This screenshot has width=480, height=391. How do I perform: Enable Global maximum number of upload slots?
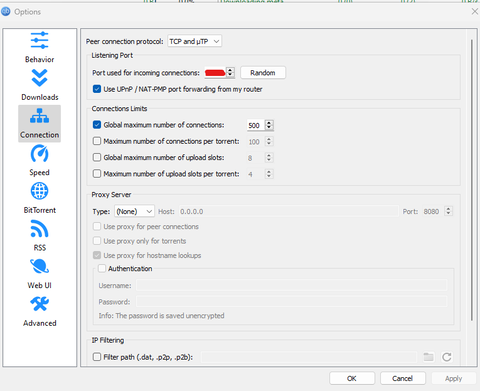point(97,157)
